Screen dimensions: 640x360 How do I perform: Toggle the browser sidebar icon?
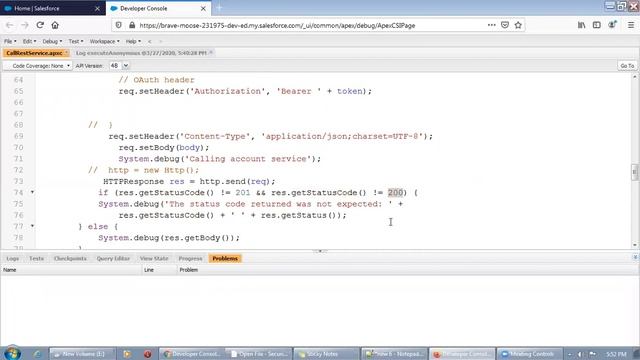pos(596,25)
